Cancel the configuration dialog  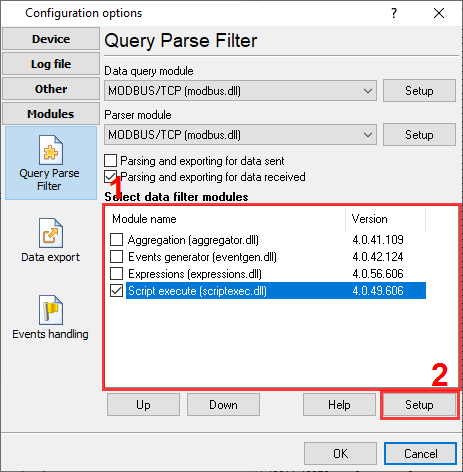tap(420, 454)
